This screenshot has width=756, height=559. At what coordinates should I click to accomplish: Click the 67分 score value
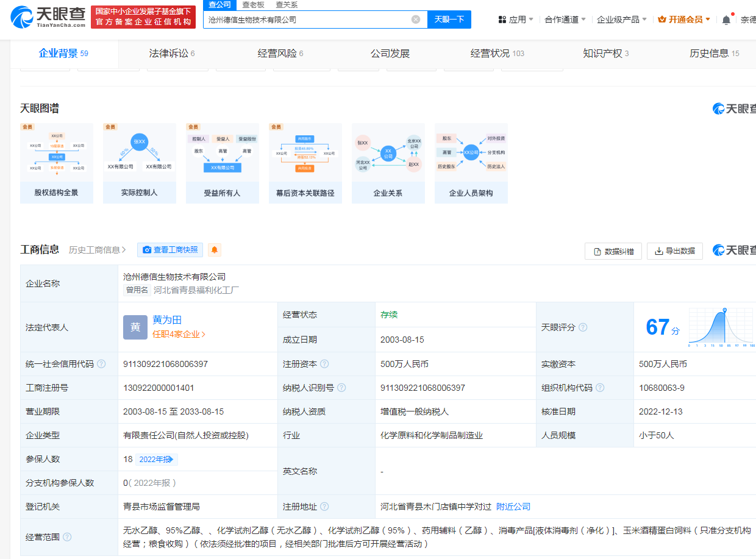662,327
